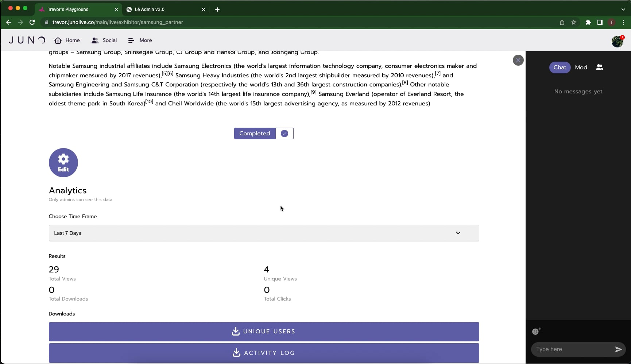Viewport: 631px width, 364px height.
Task: Expand the tab search chevron
Action: tap(623, 9)
